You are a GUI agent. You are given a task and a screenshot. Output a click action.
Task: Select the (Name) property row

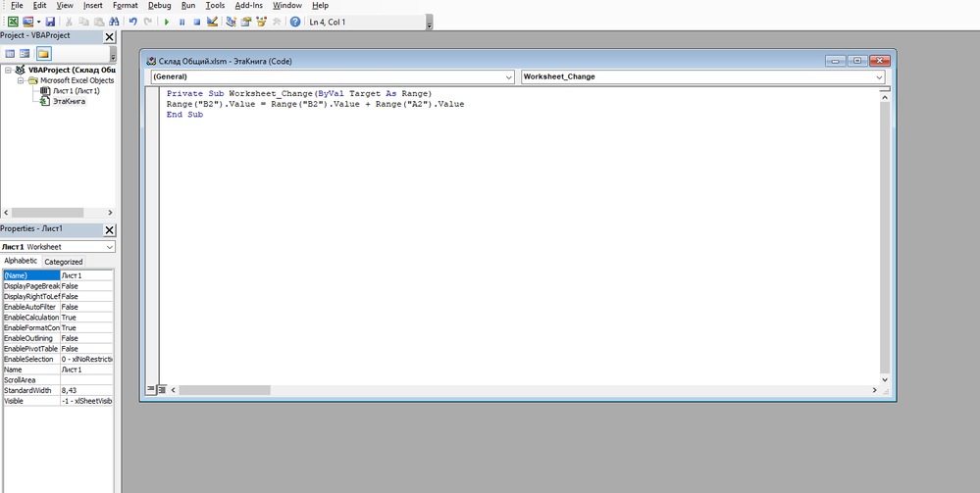coord(58,275)
